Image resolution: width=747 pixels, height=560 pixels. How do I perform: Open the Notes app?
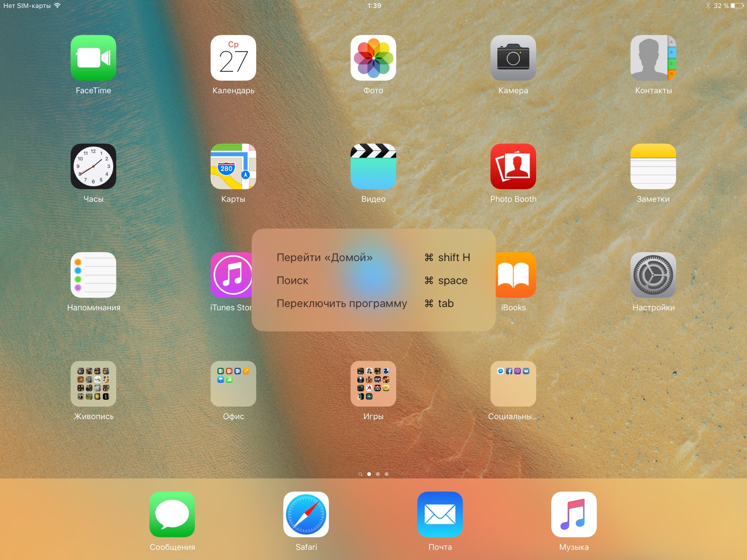(x=653, y=166)
